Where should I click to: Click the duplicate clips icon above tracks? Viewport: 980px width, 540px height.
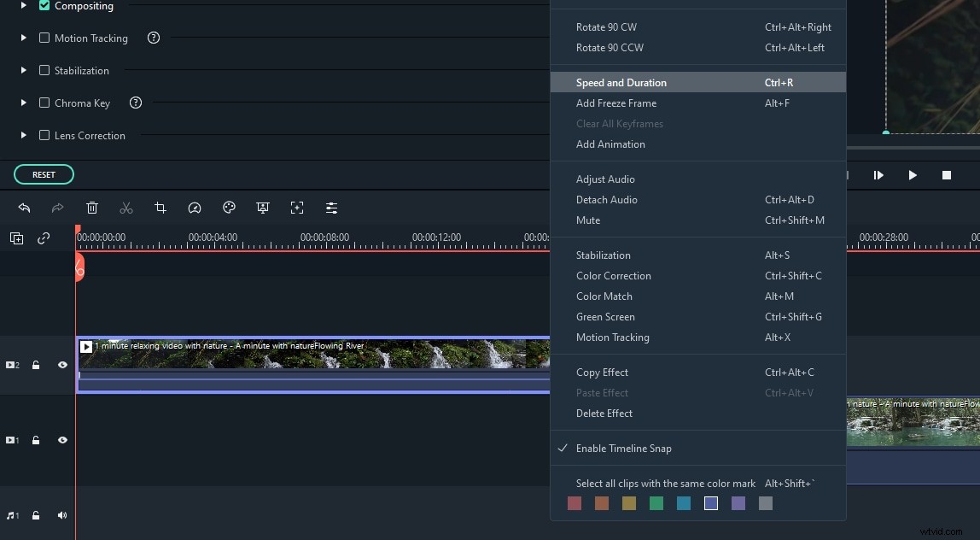tap(16, 238)
